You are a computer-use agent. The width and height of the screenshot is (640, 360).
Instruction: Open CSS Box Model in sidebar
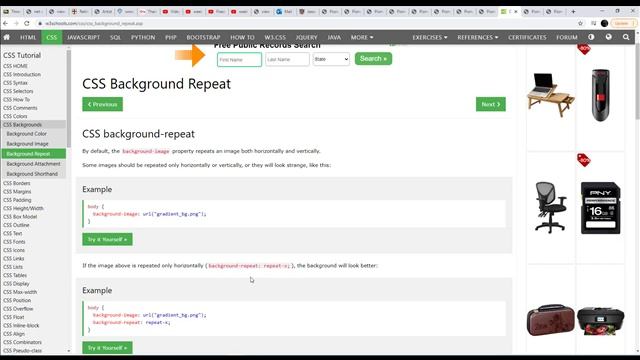click(x=20, y=217)
